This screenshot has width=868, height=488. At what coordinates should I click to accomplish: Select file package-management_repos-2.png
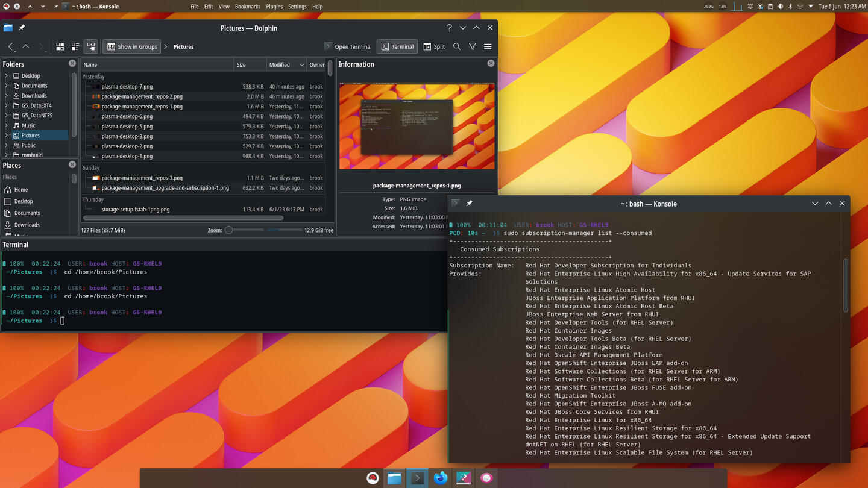click(142, 96)
